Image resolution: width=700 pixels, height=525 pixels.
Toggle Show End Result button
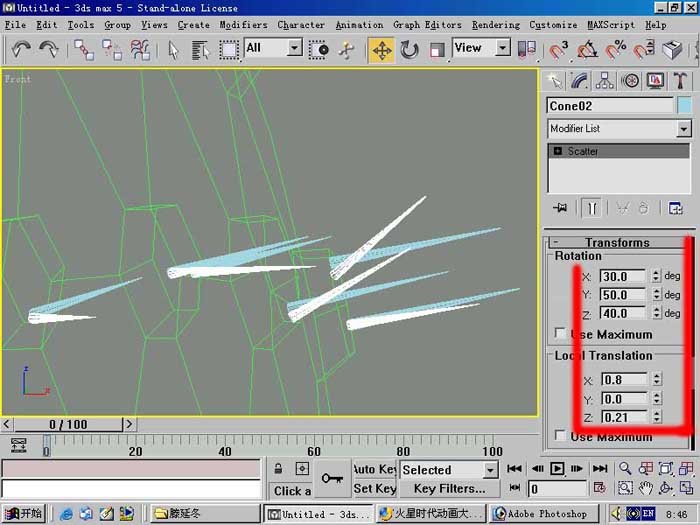click(592, 208)
